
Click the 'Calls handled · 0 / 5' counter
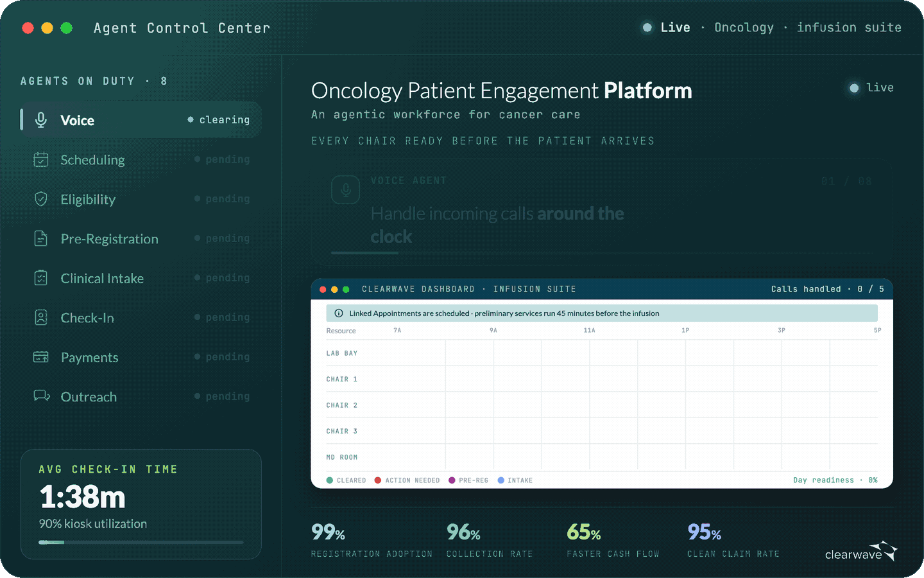pos(828,289)
